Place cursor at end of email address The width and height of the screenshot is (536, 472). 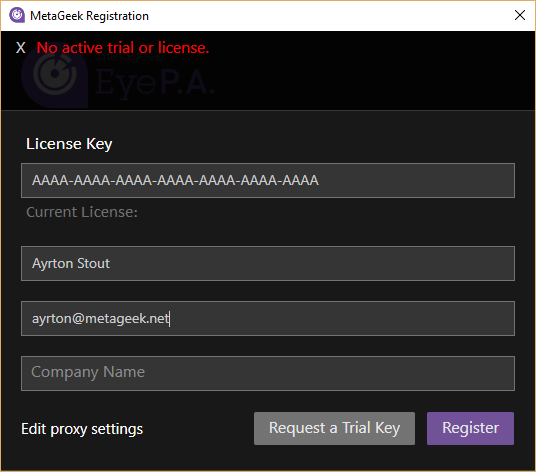tap(170, 319)
